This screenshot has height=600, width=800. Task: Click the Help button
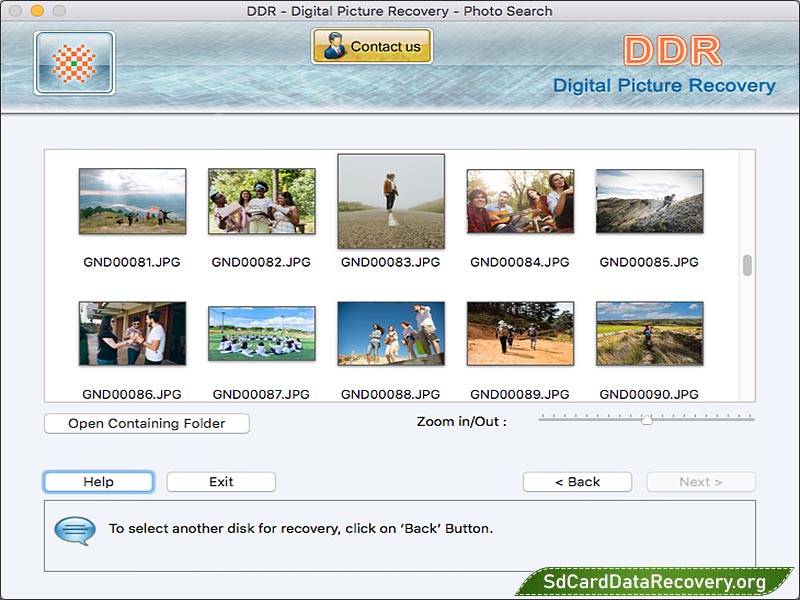coord(98,482)
